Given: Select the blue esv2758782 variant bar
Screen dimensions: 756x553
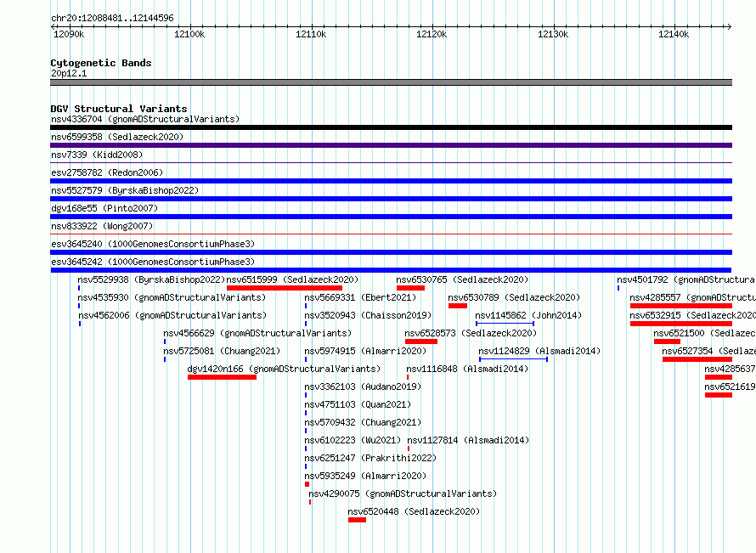Looking at the screenshot, I should 391,181.
